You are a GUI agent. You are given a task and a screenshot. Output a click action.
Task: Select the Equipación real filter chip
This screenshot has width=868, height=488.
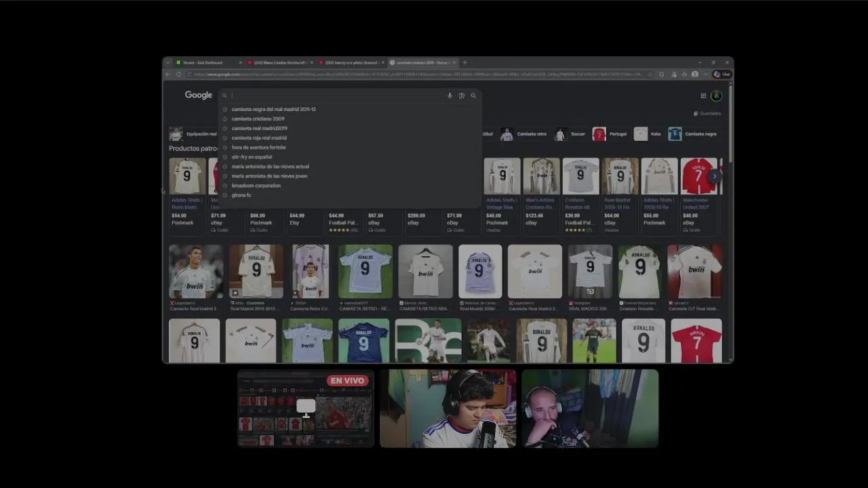click(194, 134)
